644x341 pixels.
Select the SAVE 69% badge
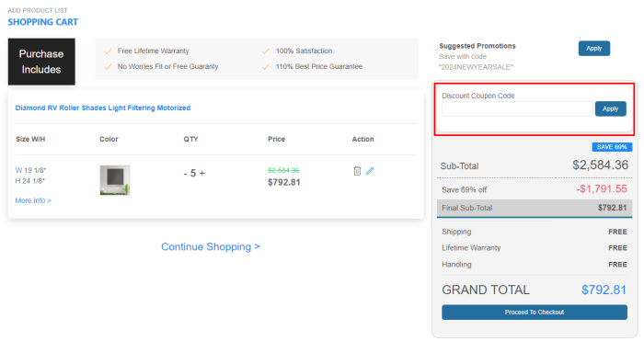tap(612, 147)
